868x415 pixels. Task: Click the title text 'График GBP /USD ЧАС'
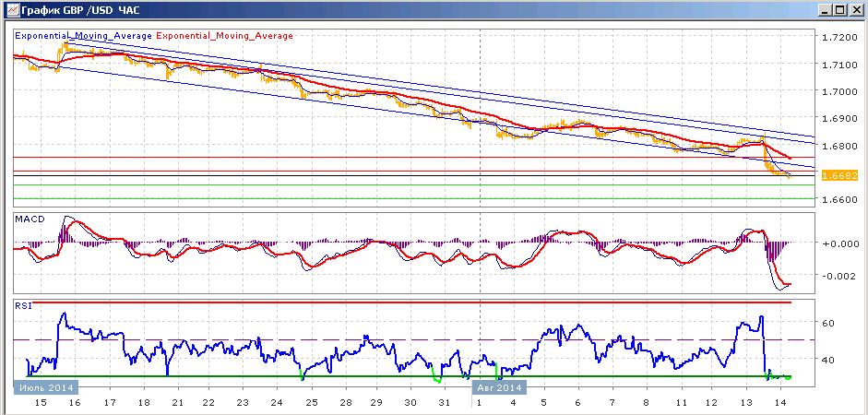pyautogui.click(x=80, y=10)
